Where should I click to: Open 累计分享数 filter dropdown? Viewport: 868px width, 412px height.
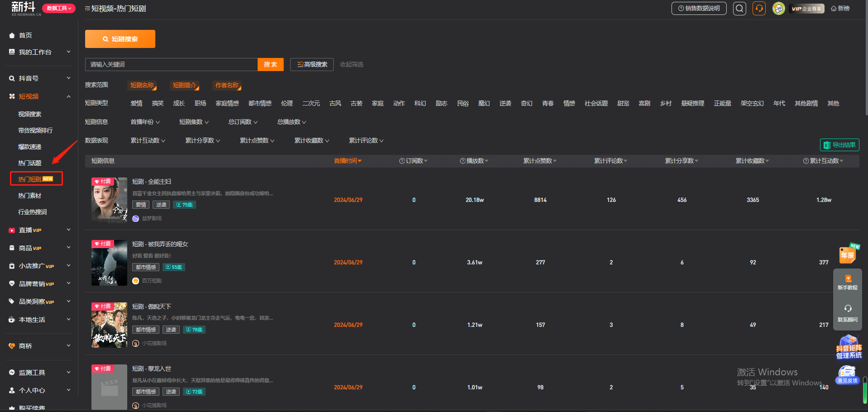click(x=202, y=140)
